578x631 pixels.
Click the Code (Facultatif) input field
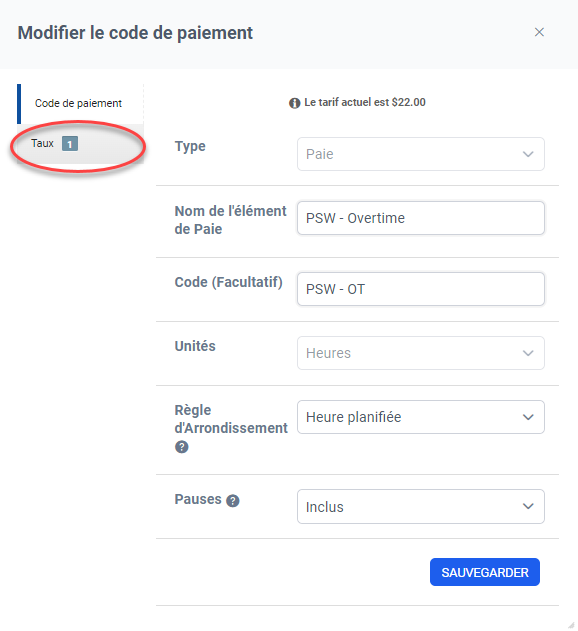[421, 289]
